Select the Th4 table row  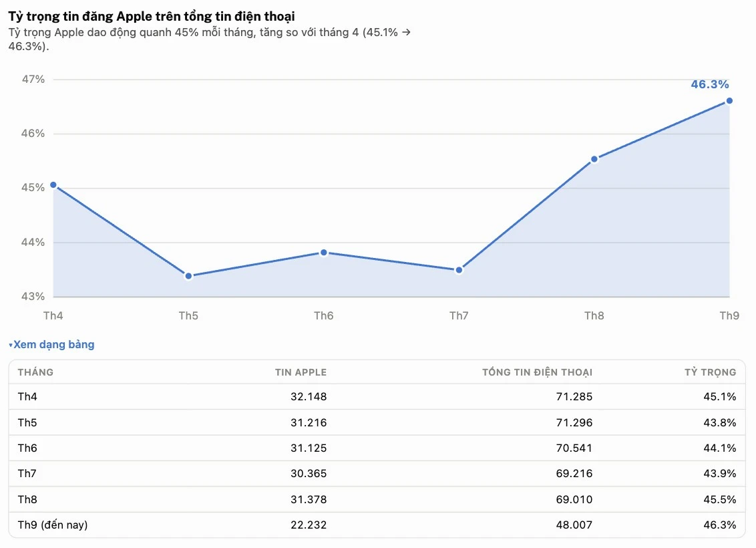tap(377, 396)
